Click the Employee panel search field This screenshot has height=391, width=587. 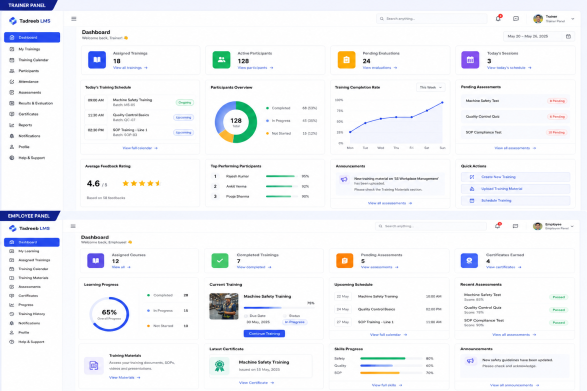(431, 226)
